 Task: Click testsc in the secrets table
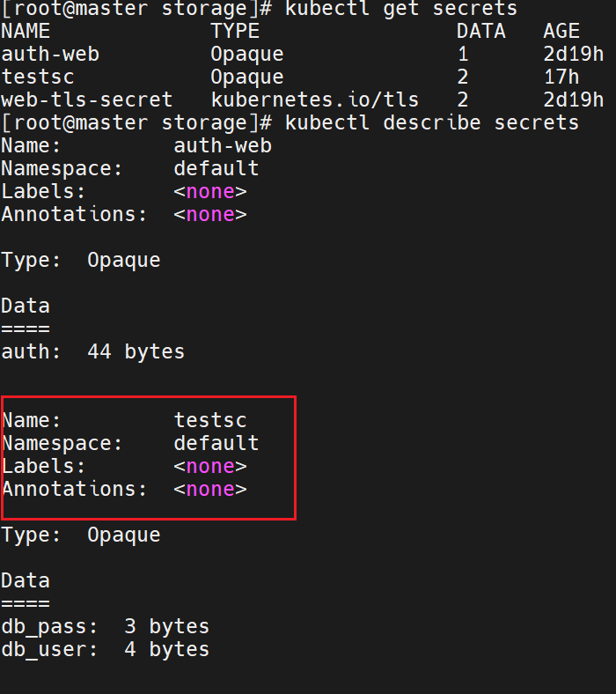[x=38, y=77]
